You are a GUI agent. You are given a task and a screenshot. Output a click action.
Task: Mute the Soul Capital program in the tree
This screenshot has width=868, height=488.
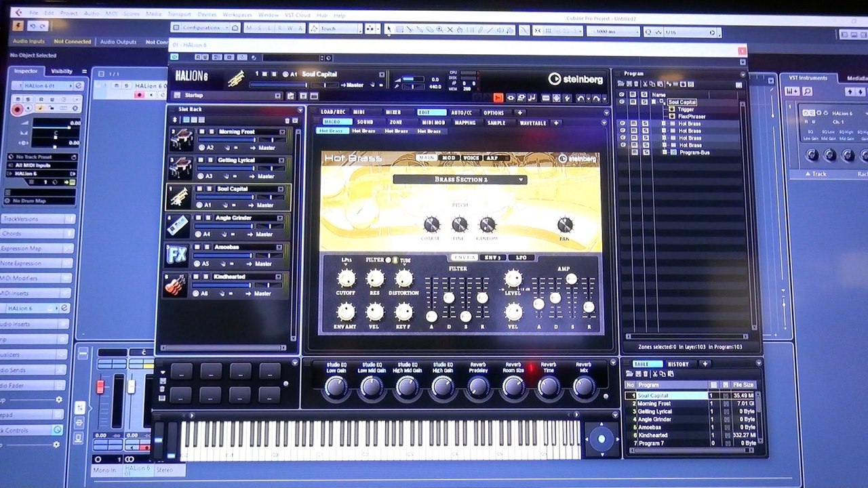click(633, 102)
